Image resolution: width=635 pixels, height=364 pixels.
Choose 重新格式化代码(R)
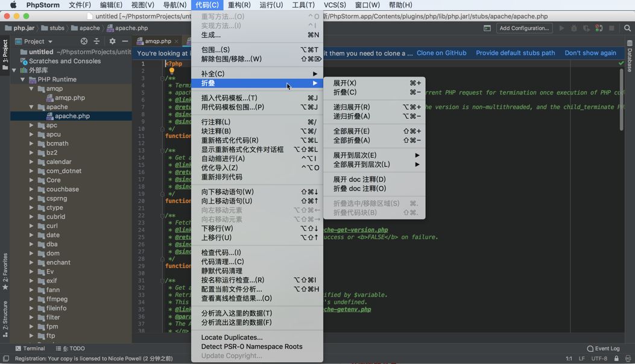pyautogui.click(x=257, y=140)
